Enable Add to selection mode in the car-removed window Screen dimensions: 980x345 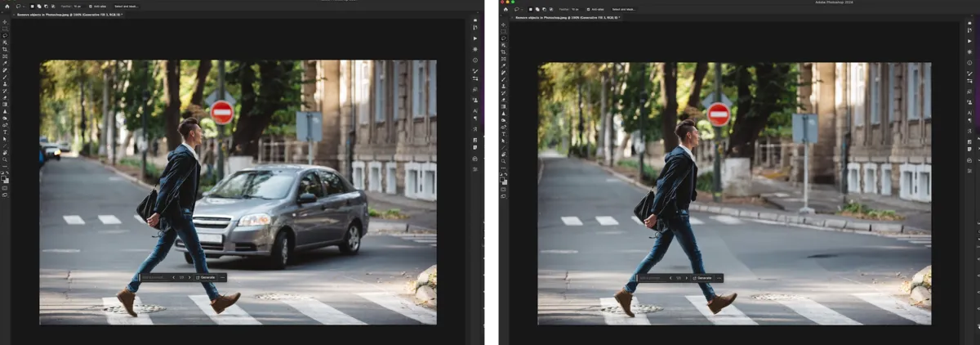537,10
